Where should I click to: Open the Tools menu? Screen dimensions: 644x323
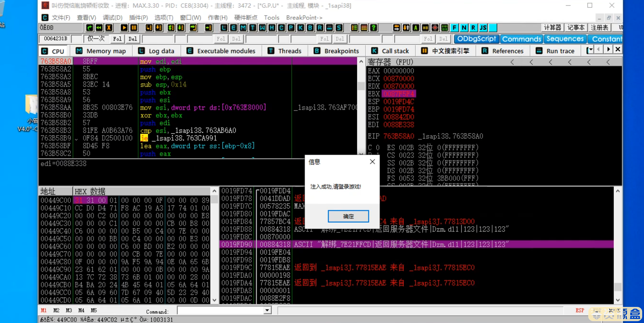point(272,18)
